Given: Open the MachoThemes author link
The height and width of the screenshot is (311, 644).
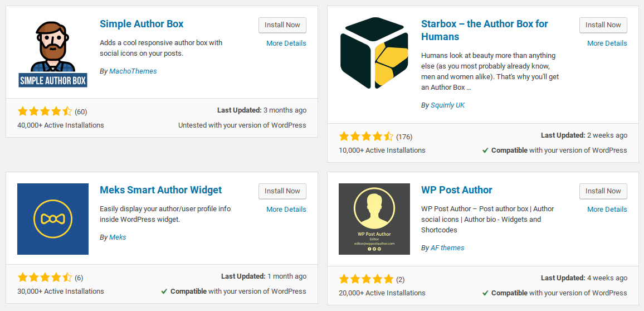Looking at the screenshot, I should [133, 71].
